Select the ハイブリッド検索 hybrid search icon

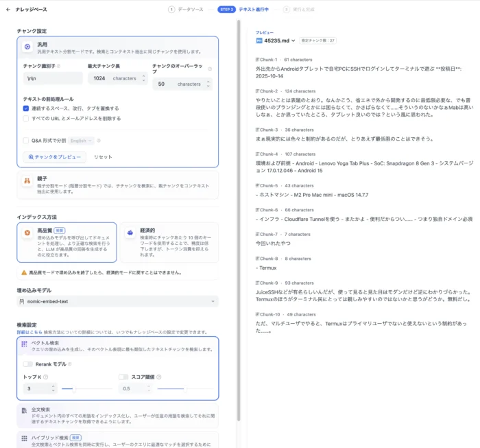click(25, 438)
